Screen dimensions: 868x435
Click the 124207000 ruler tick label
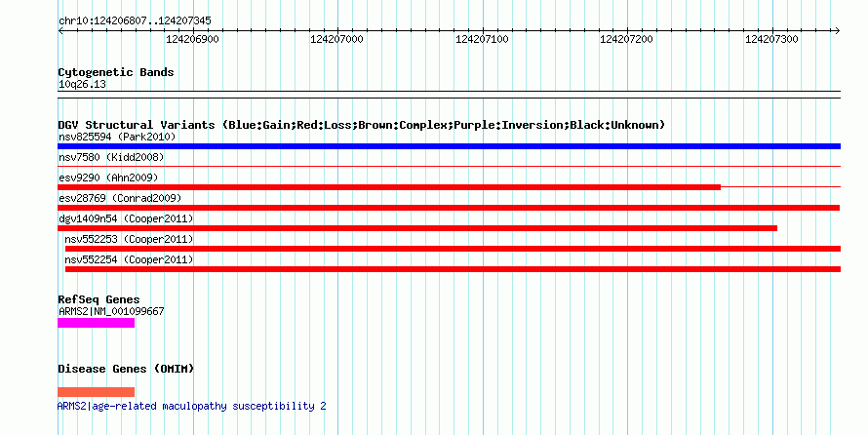tap(336, 39)
